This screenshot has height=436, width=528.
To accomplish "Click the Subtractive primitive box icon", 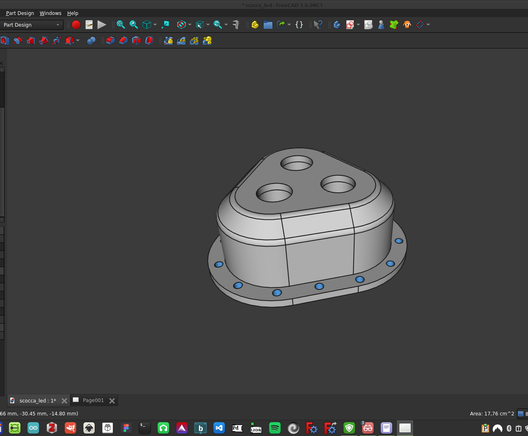I will click(x=69, y=41).
